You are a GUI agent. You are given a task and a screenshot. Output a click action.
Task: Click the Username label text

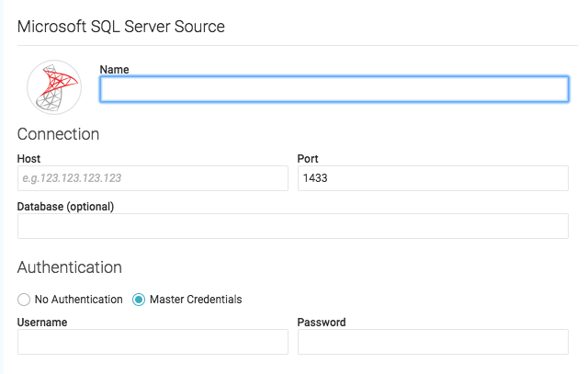[42, 323]
